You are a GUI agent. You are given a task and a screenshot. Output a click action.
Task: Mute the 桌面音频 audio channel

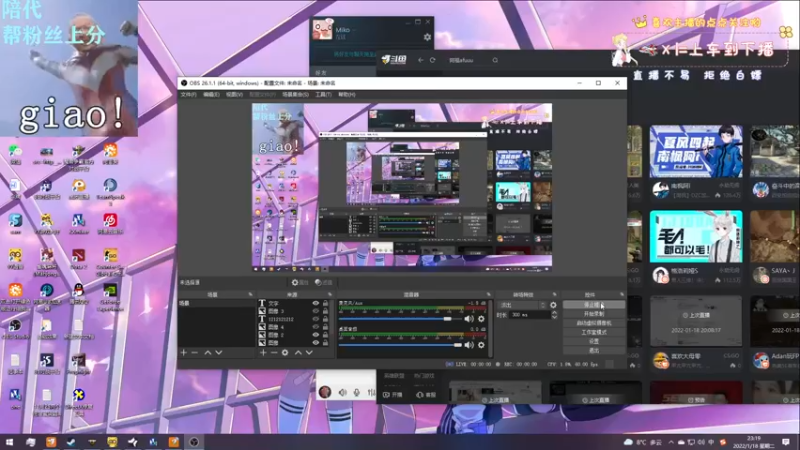(469, 345)
